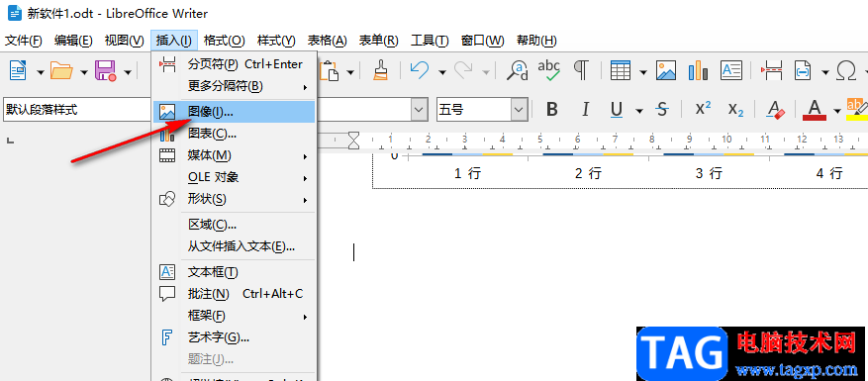
Task: Toggle Superscript X² button
Action: point(703,109)
